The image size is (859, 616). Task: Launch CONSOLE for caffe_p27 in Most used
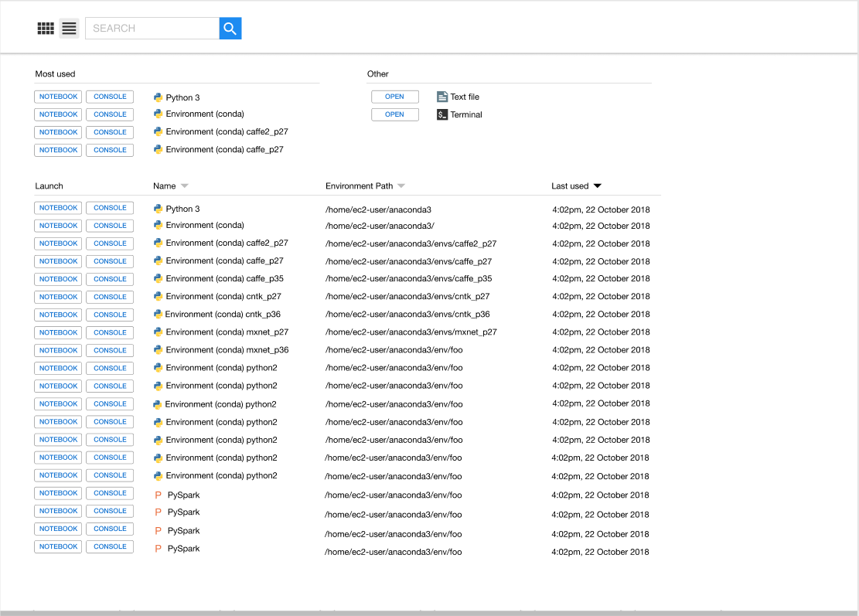point(110,150)
